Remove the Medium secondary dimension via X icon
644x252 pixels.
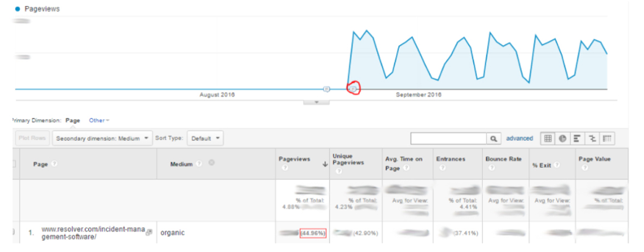point(211,163)
